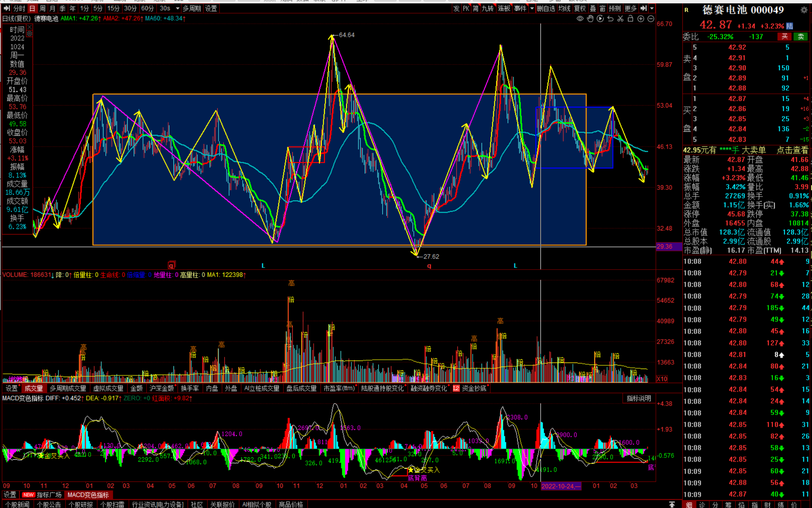
Task: Open dropdown arrow after 事件 button
Action: (x=532, y=8)
